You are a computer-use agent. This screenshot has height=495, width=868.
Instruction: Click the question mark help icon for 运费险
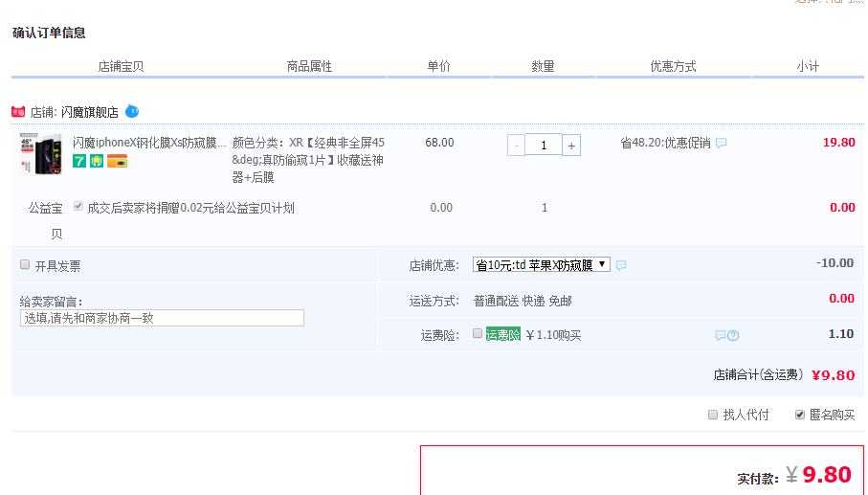733,335
